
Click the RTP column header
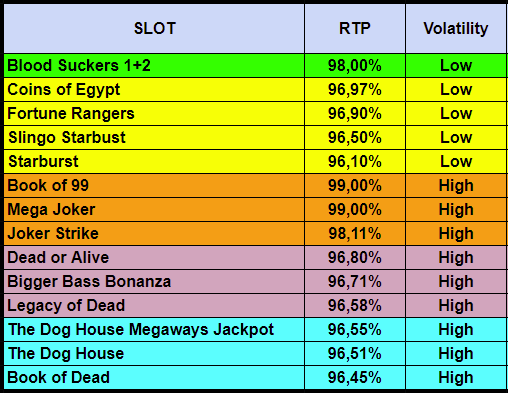point(355,28)
